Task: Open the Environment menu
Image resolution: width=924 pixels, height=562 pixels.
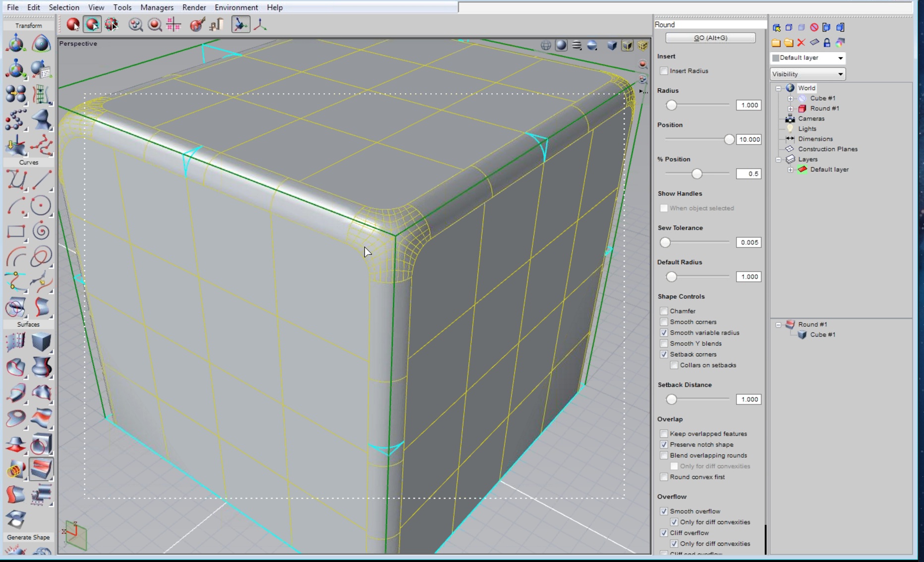Action: pyautogui.click(x=236, y=7)
